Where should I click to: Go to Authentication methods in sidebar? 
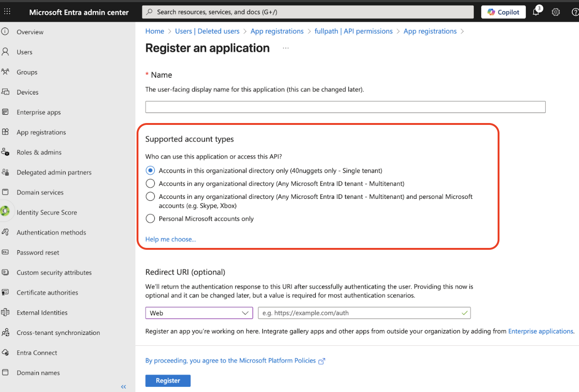[51, 232]
